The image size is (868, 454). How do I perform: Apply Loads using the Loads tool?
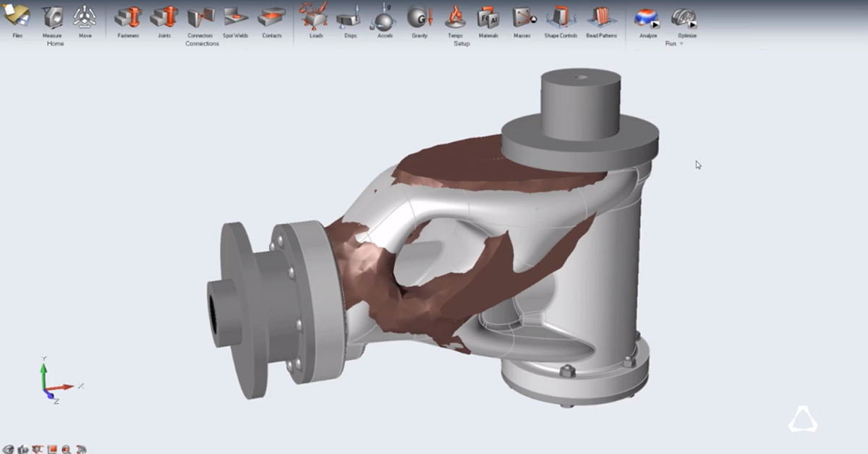(316, 19)
